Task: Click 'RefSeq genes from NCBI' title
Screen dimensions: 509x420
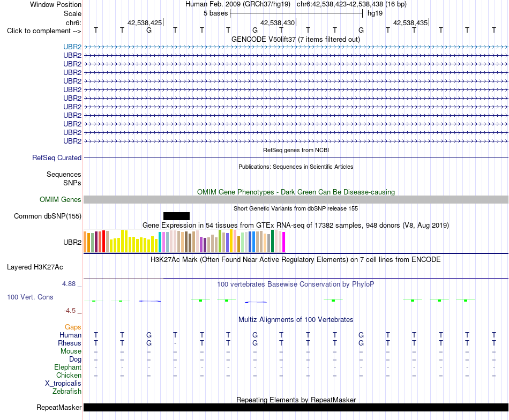Action: (x=296, y=150)
